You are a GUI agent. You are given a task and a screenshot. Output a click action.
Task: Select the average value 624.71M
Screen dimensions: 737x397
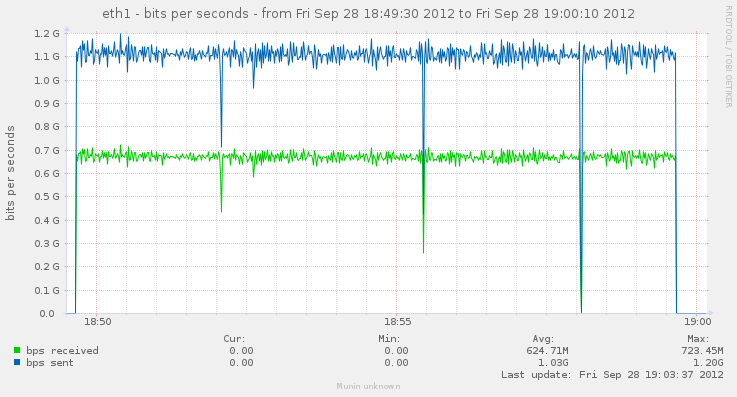(x=548, y=350)
